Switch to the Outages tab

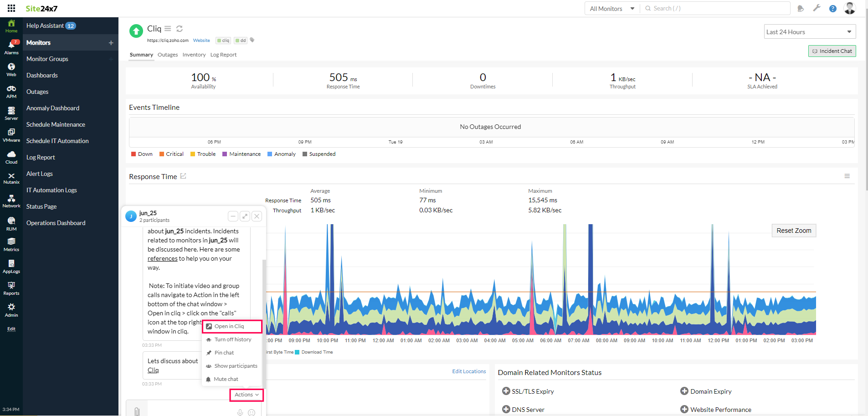[x=168, y=55]
